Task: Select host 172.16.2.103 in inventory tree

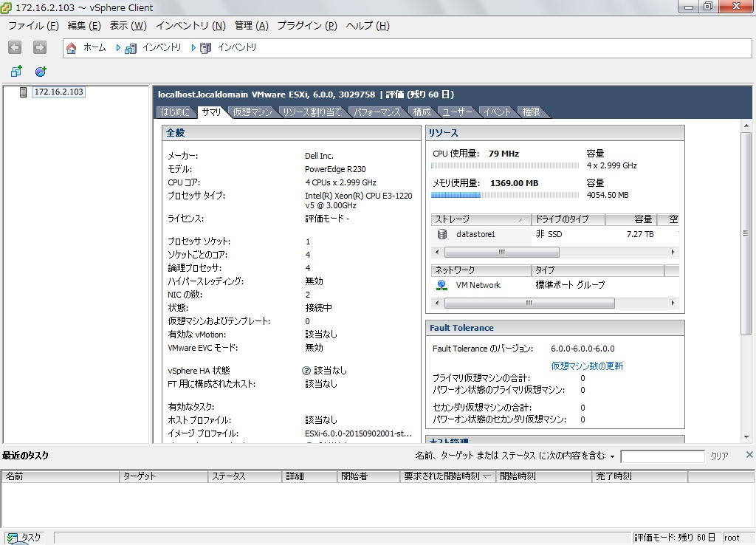Action: (58, 92)
